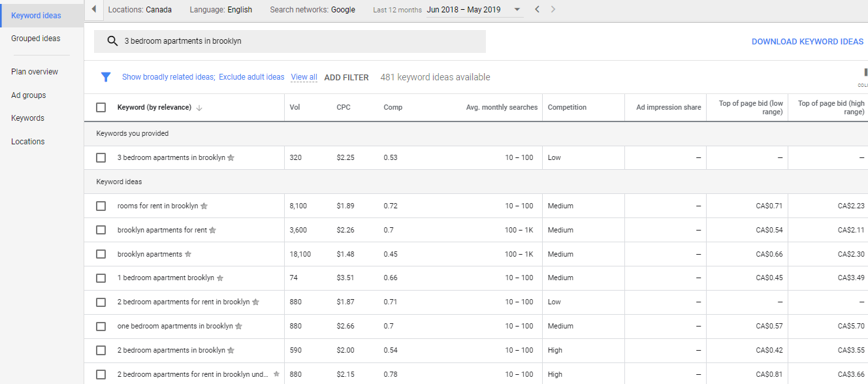Image resolution: width=868 pixels, height=384 pixels.
Task: Click the sort arrow beside Keyword (by relevance)
Action: pyautogui.click(x=199, y=108)
